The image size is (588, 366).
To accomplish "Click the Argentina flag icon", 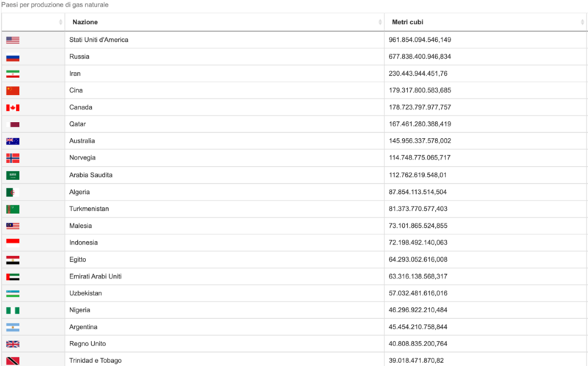I will pos(12,327).
